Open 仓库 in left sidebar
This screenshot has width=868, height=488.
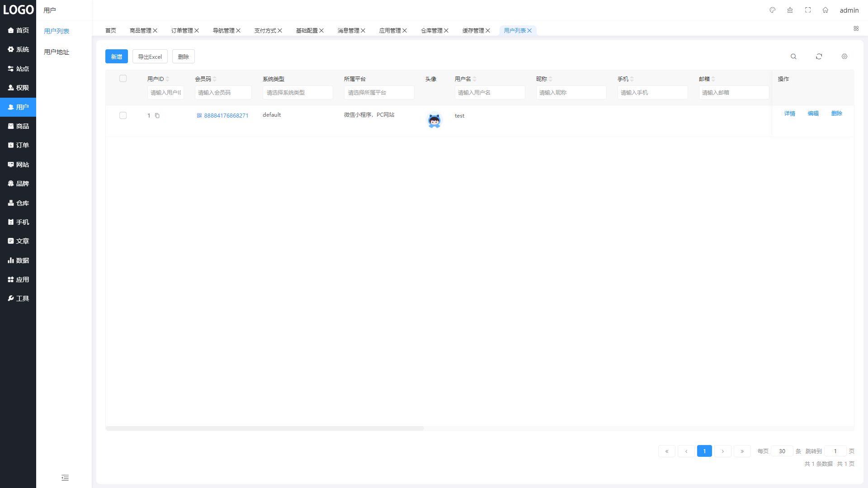[x=18, y=203]
